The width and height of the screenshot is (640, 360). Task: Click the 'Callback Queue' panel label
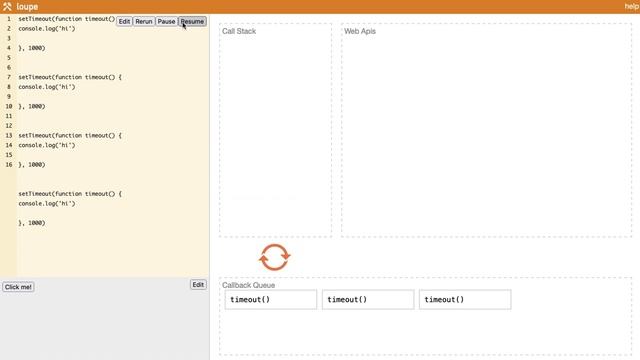tap(248, 285)
